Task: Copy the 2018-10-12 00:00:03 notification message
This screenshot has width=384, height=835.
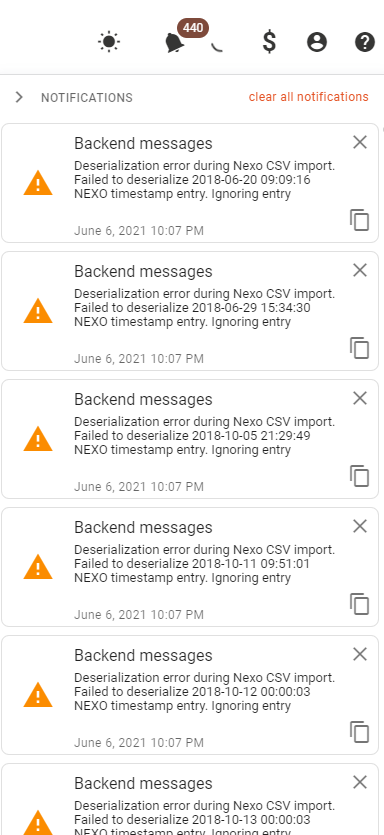Action: [x=360, y=732]
